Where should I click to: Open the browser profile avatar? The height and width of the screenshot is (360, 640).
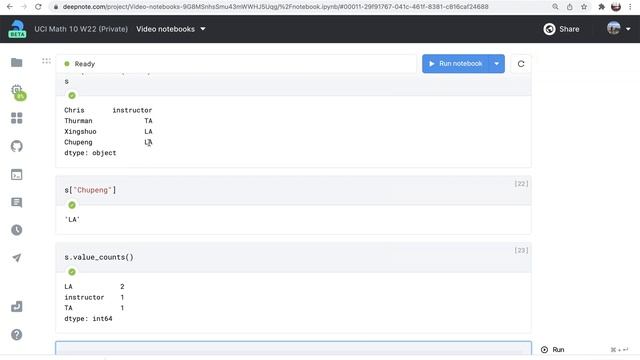pos(616,7)
